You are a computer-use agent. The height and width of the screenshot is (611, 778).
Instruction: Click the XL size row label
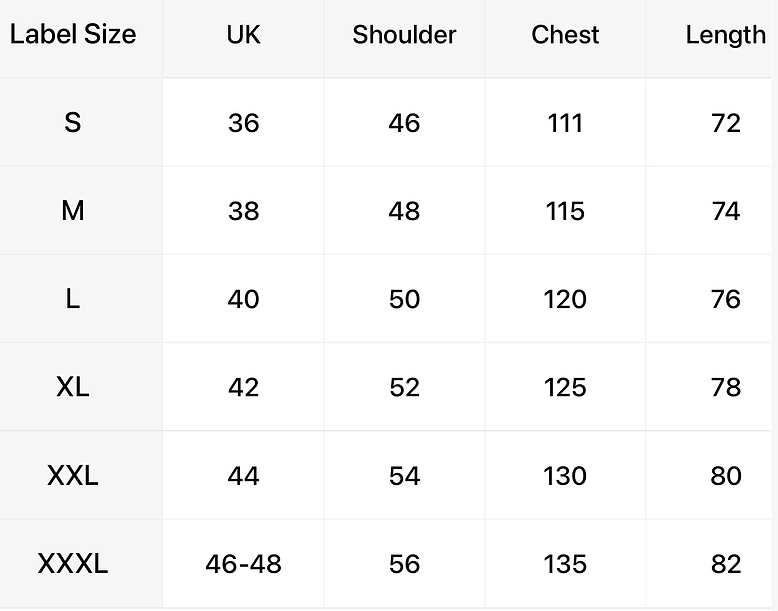point(72,387)
